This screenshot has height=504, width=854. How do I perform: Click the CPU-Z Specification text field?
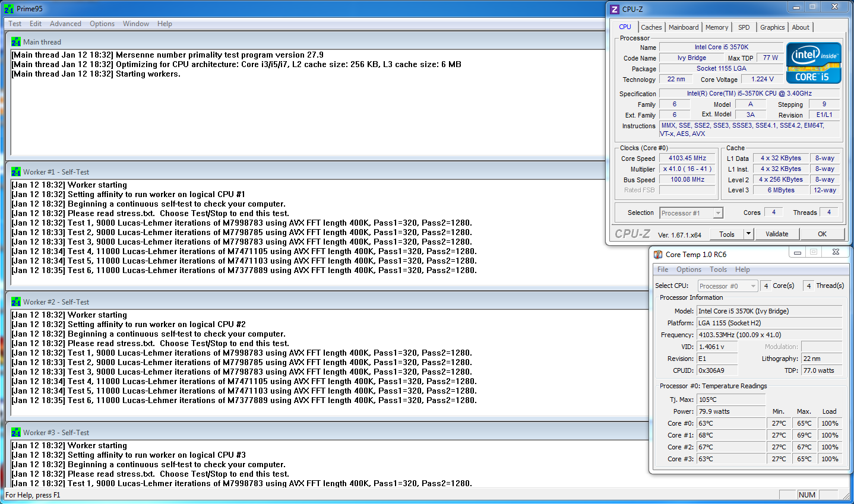pos(749,94)
